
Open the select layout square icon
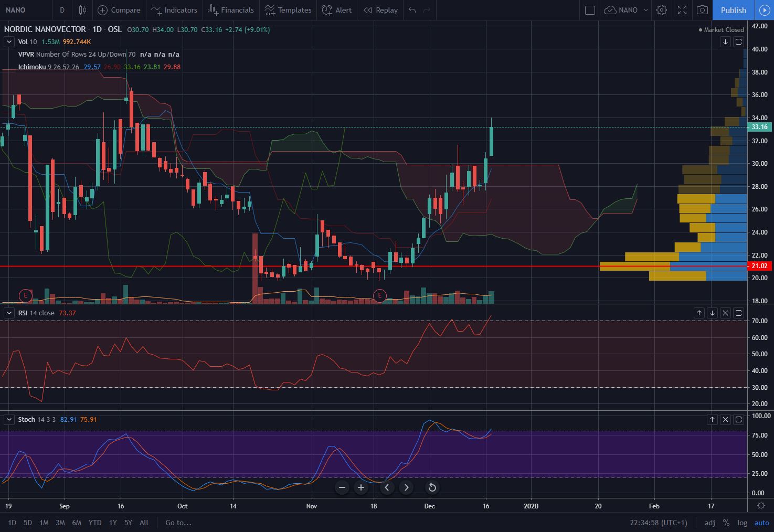(x=590, y=10)
